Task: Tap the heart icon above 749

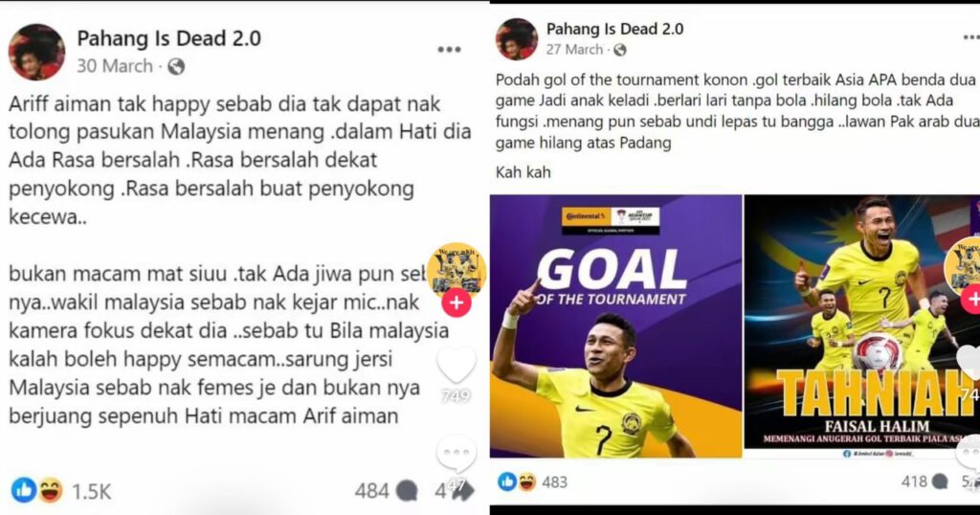Action: pyautogui.click(x=457, y=363)
